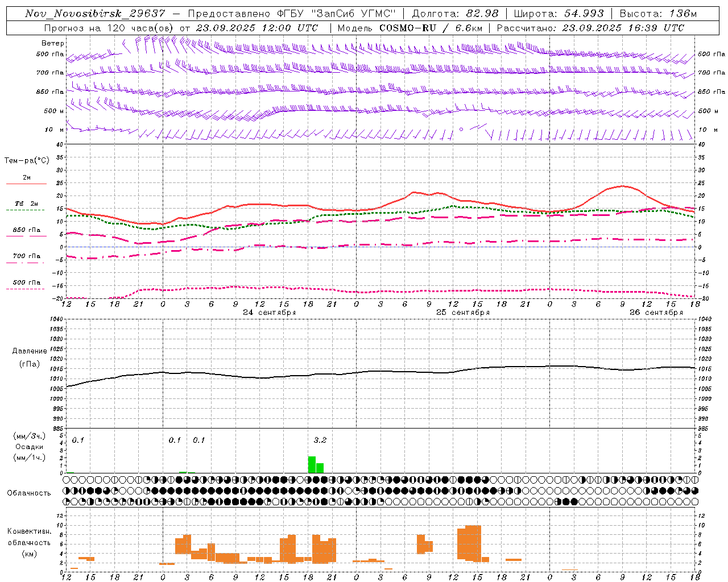Select the elevation text Высота: 136м
728x582 pixels.
pos(658,13)
